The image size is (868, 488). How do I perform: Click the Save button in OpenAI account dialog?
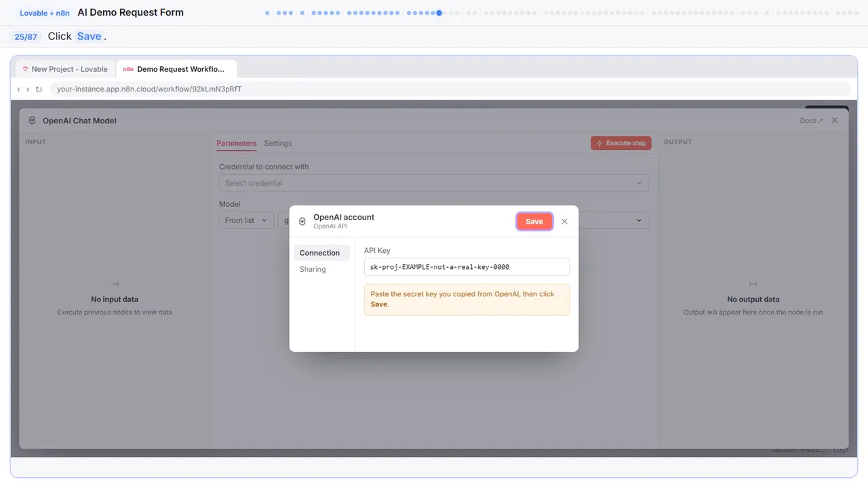534,222
